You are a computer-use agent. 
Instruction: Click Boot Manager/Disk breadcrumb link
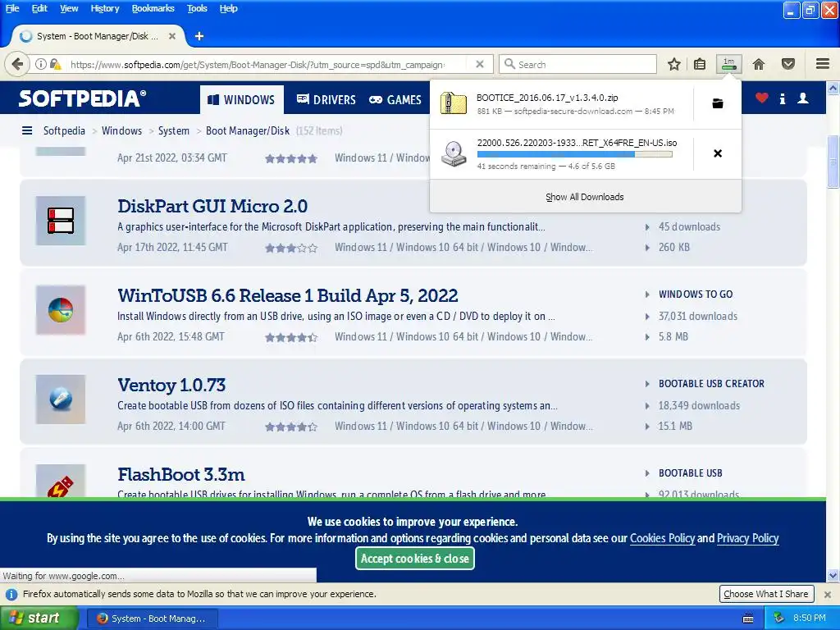[248, 130]
